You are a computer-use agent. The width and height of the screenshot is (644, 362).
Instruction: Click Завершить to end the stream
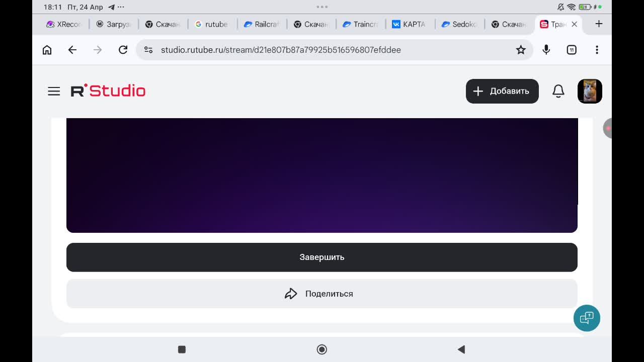pos(322,257)
